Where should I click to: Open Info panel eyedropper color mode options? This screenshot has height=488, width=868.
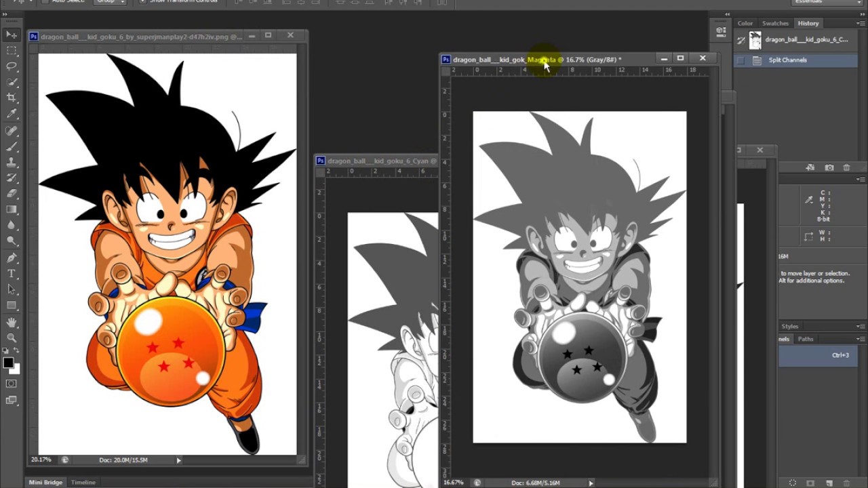809,200
